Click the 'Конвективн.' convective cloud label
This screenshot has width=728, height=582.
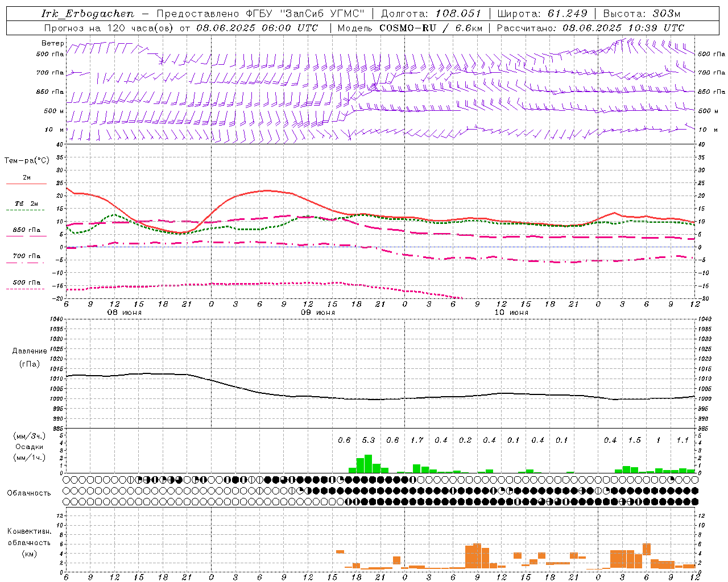click(x=29, y=531)
